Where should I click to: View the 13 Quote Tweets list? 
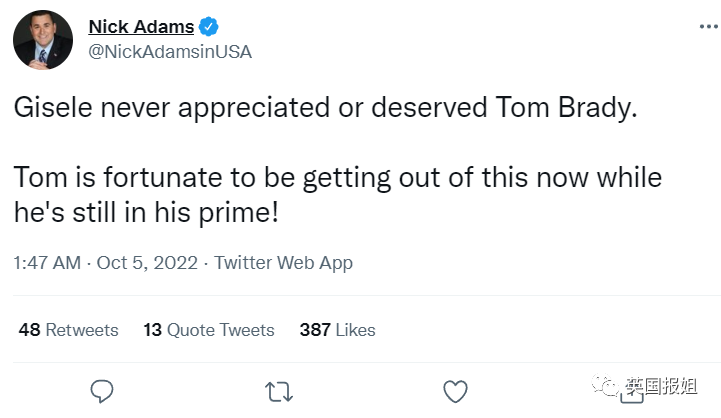pyautogui.click(x=209, y=330)
